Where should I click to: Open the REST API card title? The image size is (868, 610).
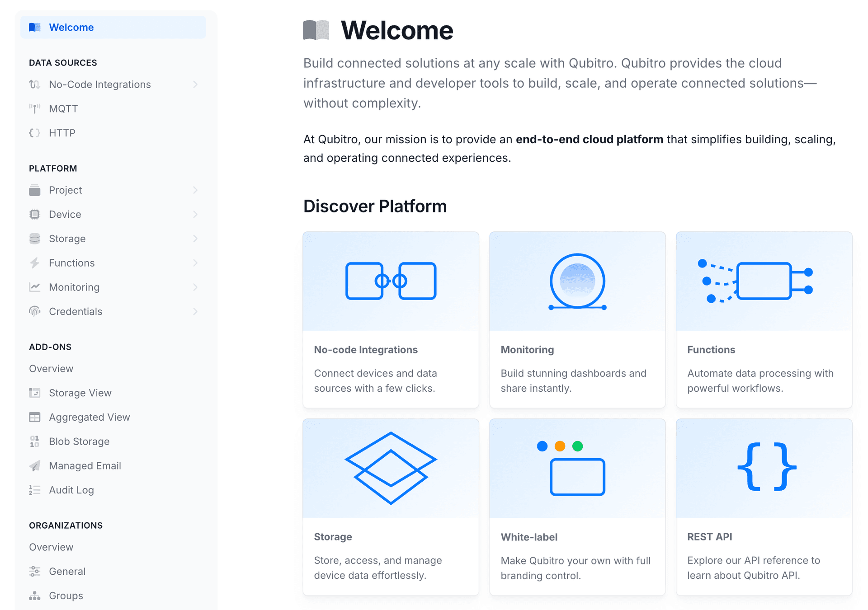(x=709, y=537)
